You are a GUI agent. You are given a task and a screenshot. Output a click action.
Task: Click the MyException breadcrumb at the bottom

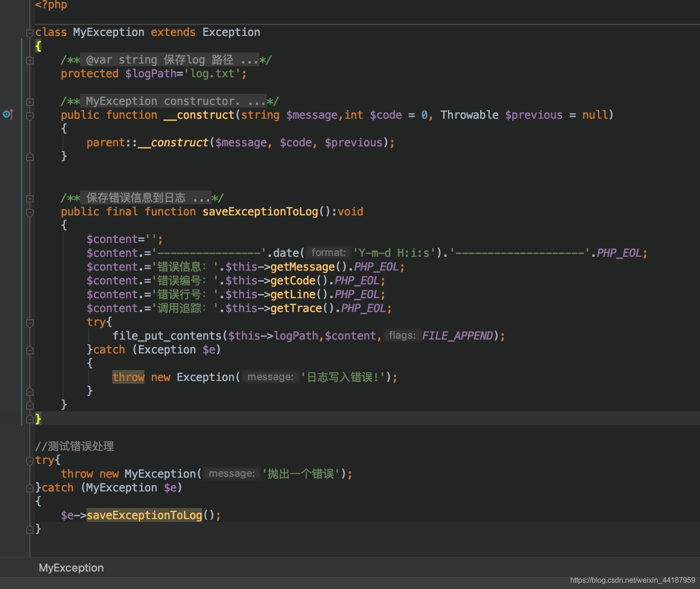click(71, 568)
